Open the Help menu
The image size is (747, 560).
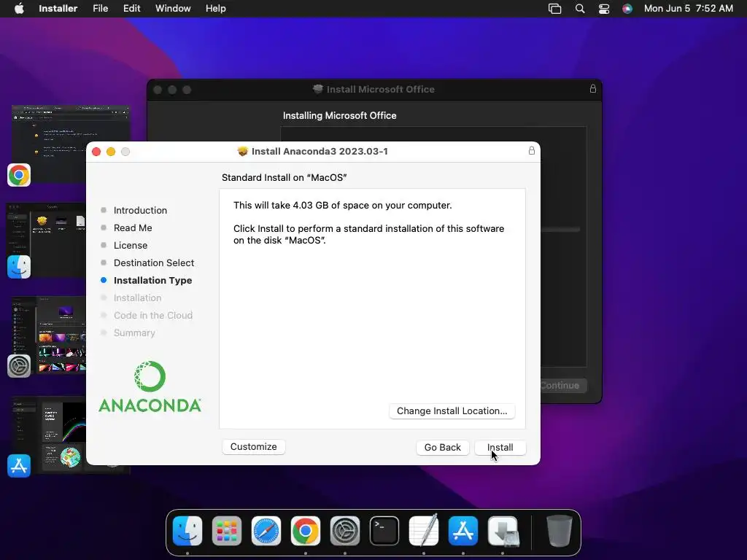tap(215, 9)
